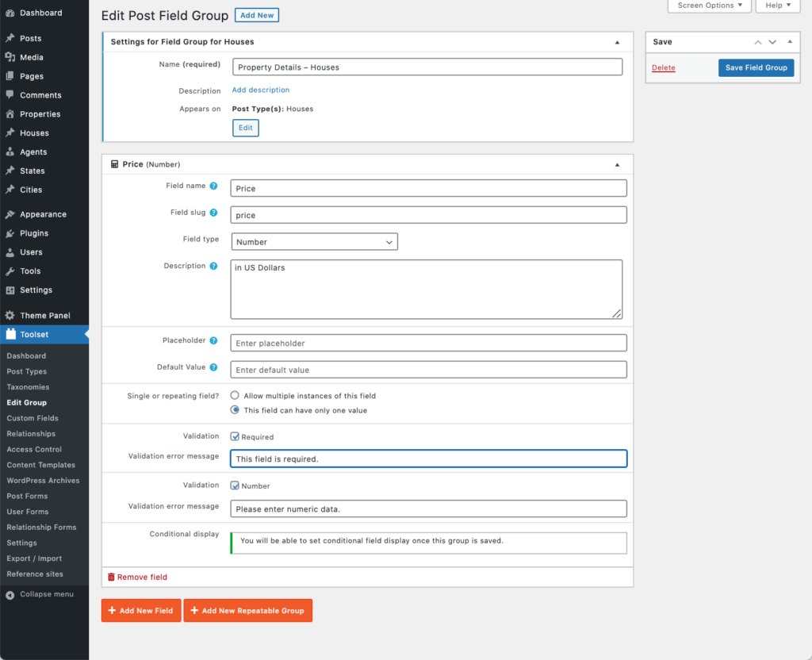Image resolution: width=812 pixels, height=660 pixels.
Task: Open the Screen Options dropdown
Action: pyautogui.click(x=710, y=6)
